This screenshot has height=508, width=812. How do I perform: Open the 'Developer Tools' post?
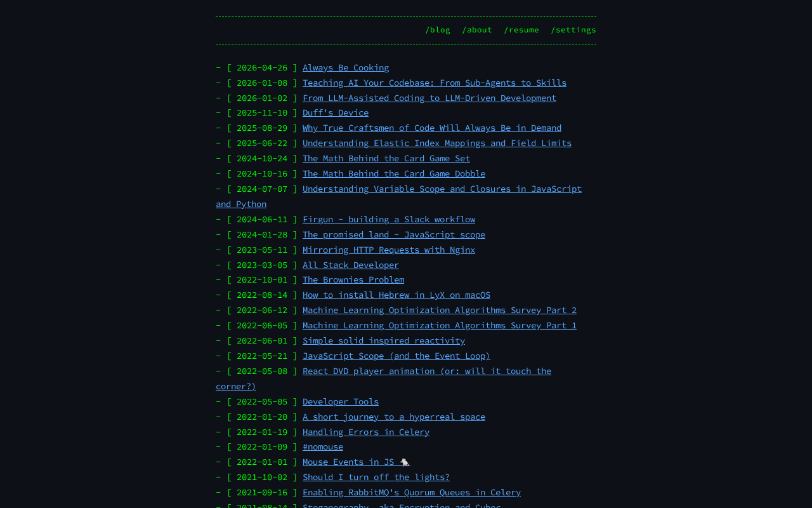point(341,401)
